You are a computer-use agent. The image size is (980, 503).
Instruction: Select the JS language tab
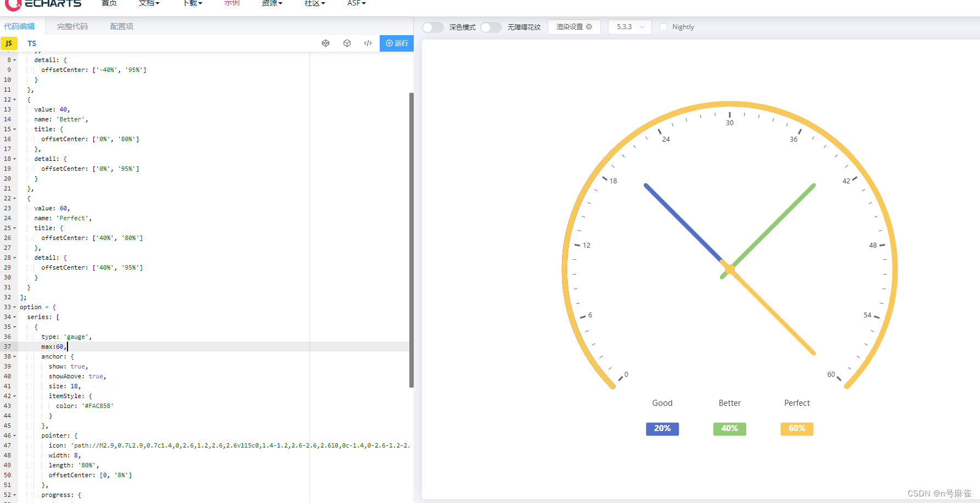9,43
